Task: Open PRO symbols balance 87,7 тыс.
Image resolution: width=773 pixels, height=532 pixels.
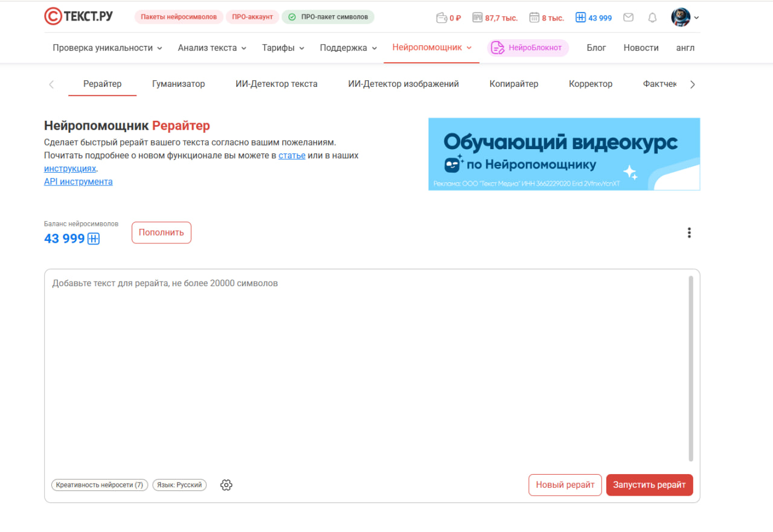Action: click(x=495, y=18)
